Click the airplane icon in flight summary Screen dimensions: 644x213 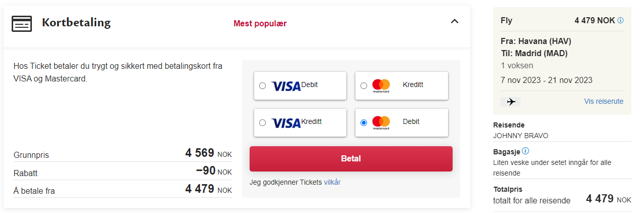tap(511, 102)
